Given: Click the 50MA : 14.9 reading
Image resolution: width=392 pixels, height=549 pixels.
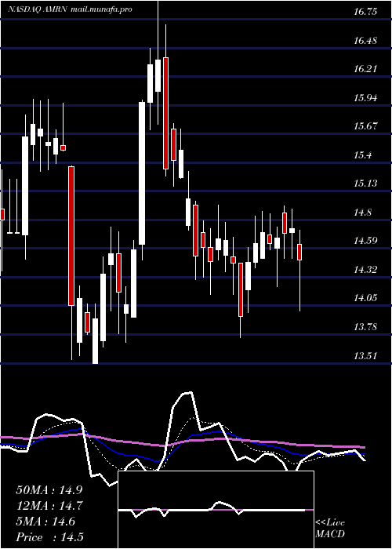Looking at the screenshot, I should tap(49, 490).
